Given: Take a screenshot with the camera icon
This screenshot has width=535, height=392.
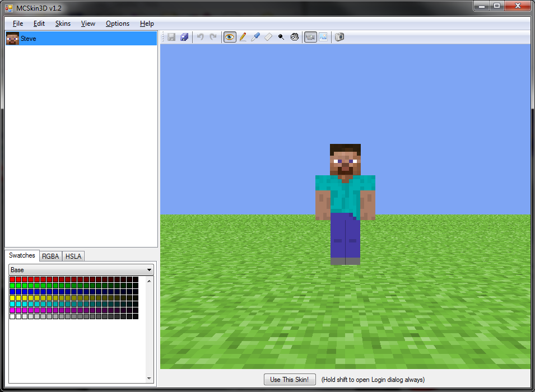Looking at the screenshot, I should point(339,37).
